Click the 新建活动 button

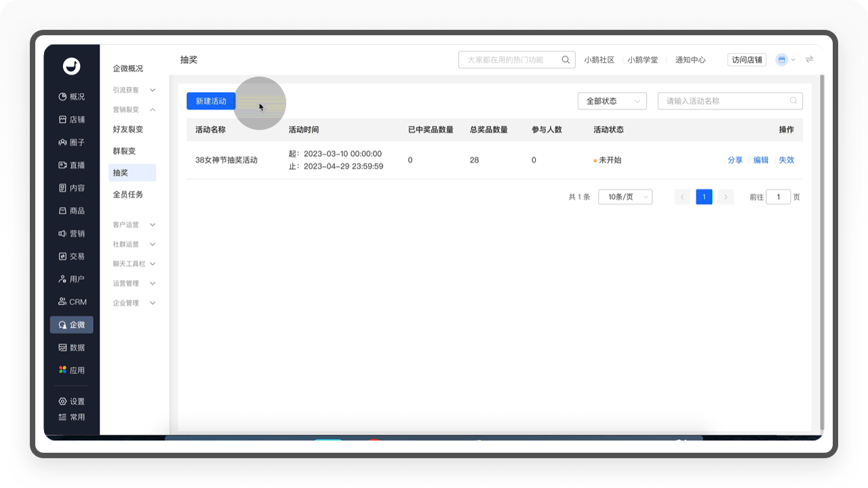[x=211, y=101]
